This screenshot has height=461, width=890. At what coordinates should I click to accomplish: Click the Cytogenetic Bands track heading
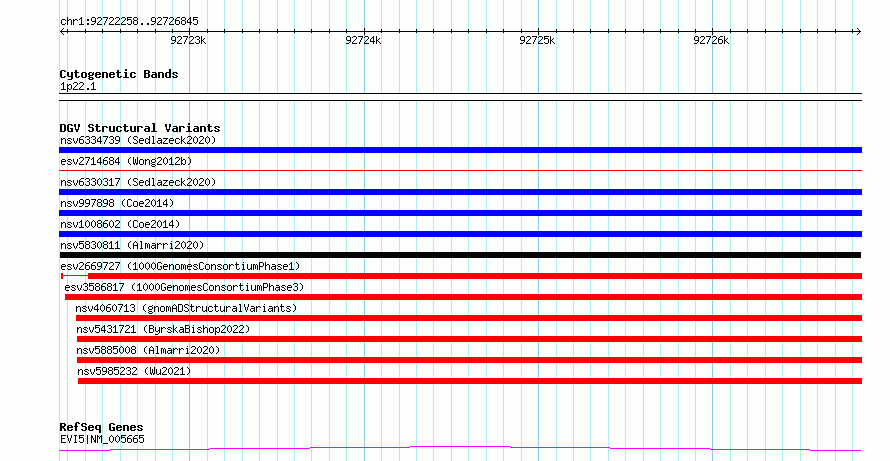[x=119, y=74]
